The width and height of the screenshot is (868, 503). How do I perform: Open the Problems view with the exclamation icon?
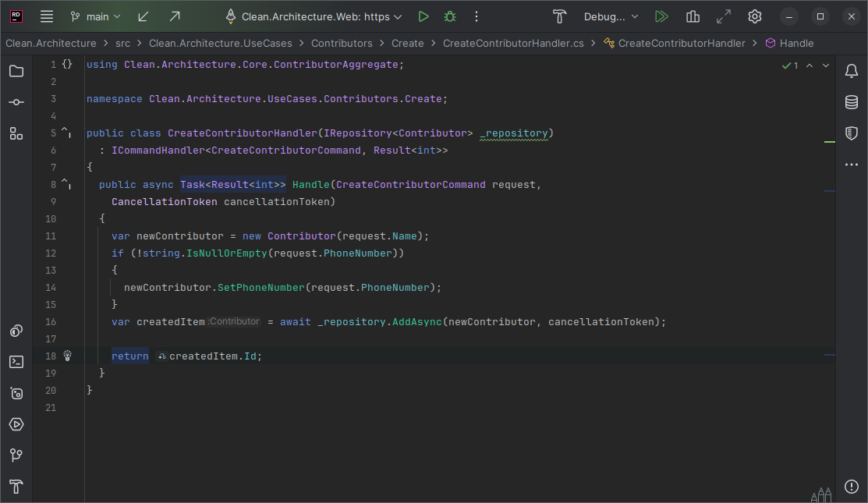(851, 486)
